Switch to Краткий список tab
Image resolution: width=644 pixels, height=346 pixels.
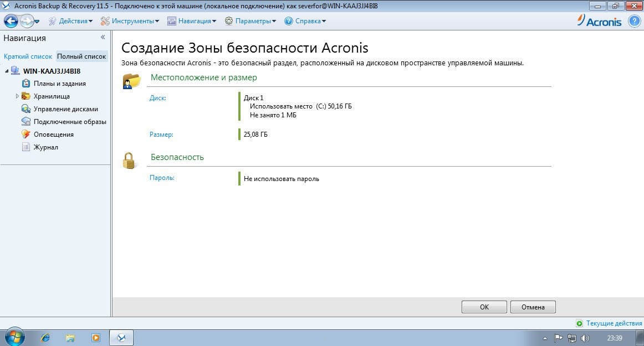click(x=28, y=56)
